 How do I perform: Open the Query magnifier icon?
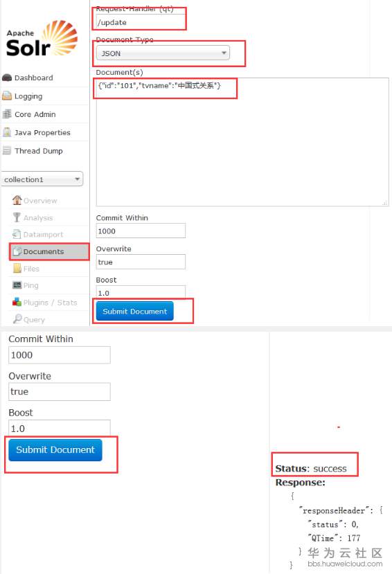pyautogui.click(x=17, y=319)
